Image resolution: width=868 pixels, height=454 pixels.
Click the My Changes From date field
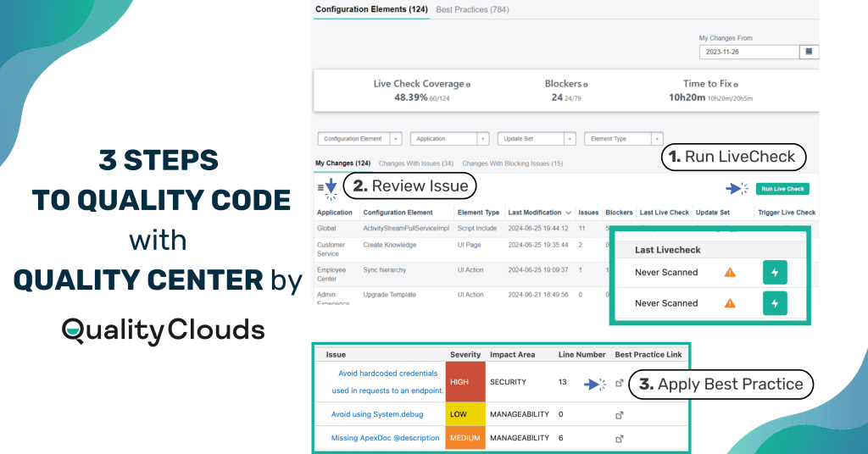(749, 52)
